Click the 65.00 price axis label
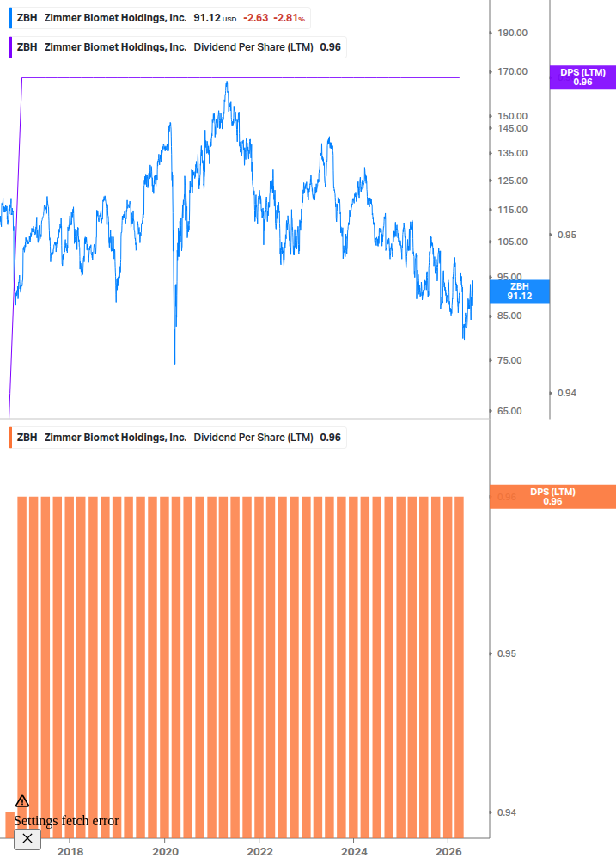 [509, 411]
